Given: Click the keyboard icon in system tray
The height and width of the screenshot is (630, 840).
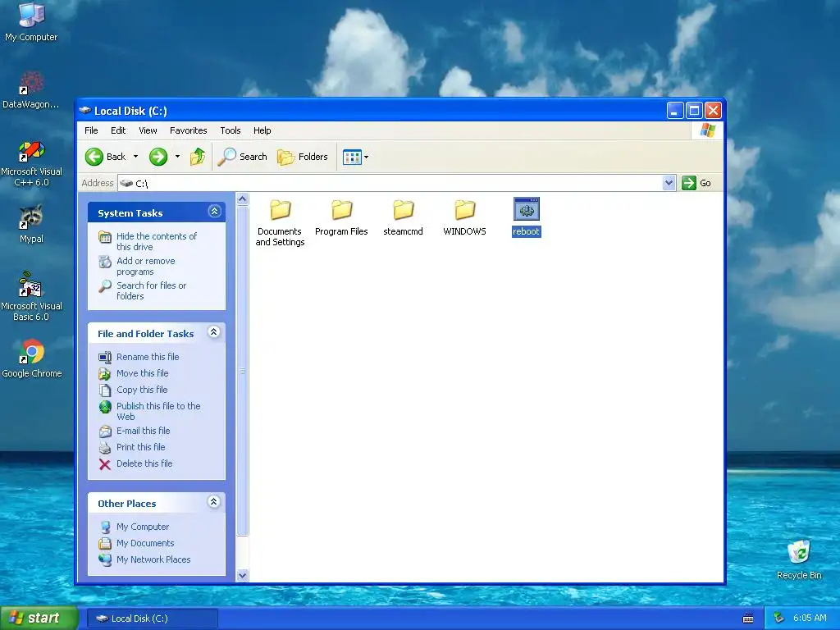Looking at the screenshot, I should tap(748, 619).
